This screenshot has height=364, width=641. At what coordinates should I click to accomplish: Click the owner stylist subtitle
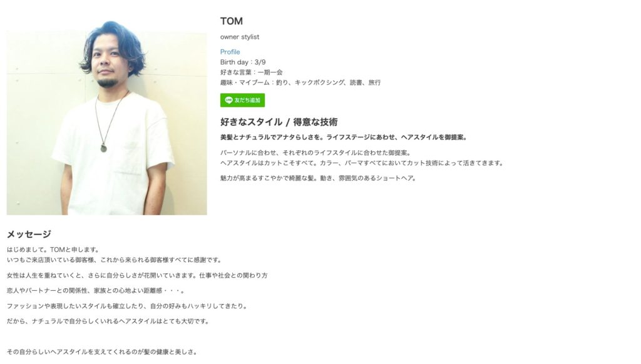coord(240,37)
